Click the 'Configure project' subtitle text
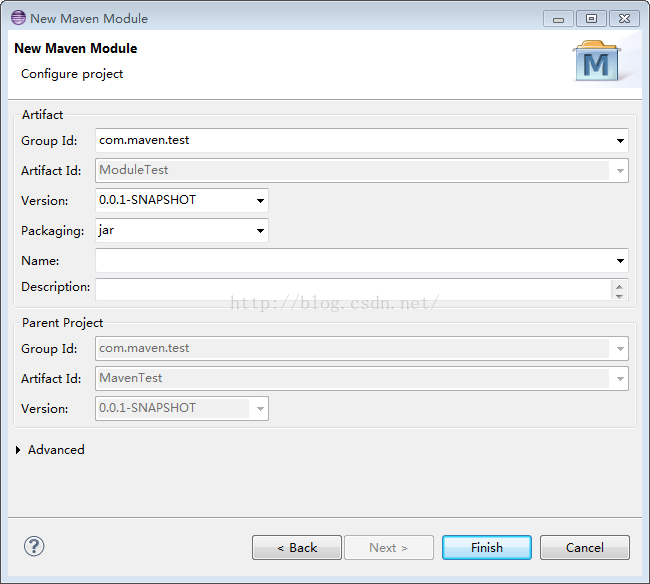Screen dimensions: 650x584 72,74
